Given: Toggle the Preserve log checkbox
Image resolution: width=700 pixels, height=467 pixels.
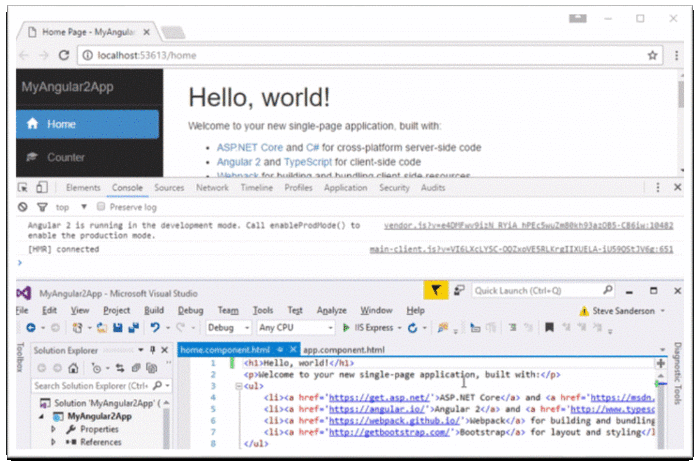Looking at the screenshot, I should (x=101, y=207).
